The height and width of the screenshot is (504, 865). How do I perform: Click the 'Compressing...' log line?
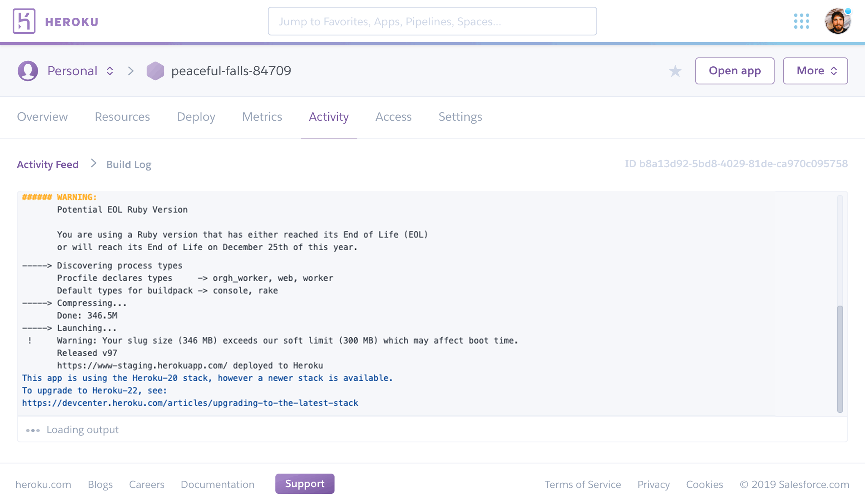click(x=92, y=303)
